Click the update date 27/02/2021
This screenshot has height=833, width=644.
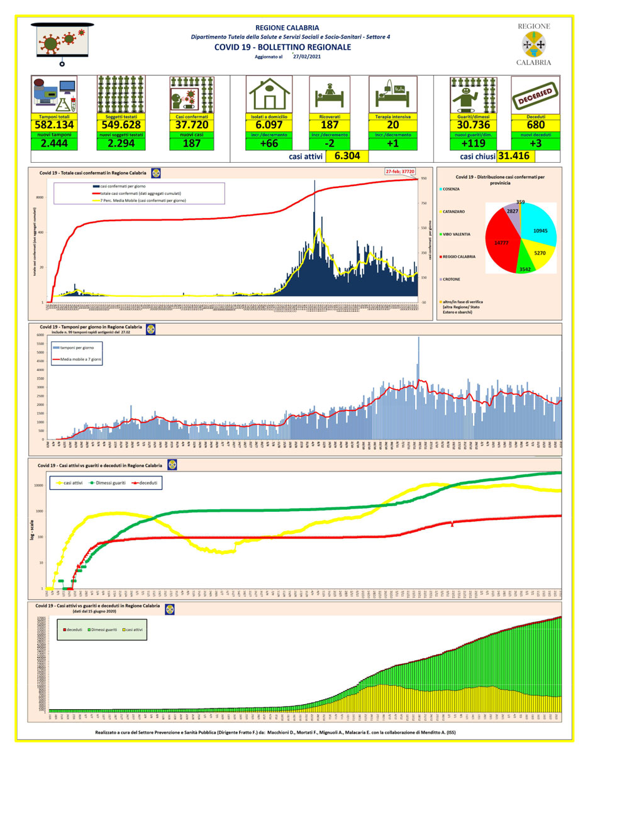coord(307,57)
